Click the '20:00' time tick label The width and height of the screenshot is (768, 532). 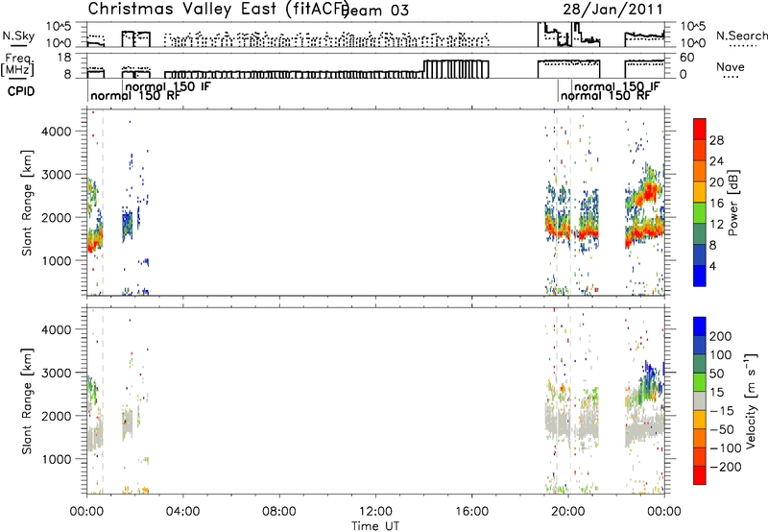[567, 512]
